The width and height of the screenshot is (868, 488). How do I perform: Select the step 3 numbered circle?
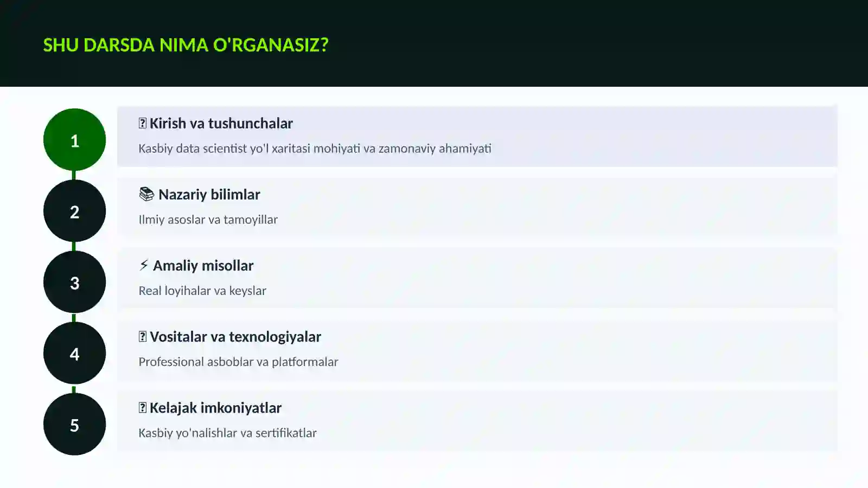click(x=74, y=282)
